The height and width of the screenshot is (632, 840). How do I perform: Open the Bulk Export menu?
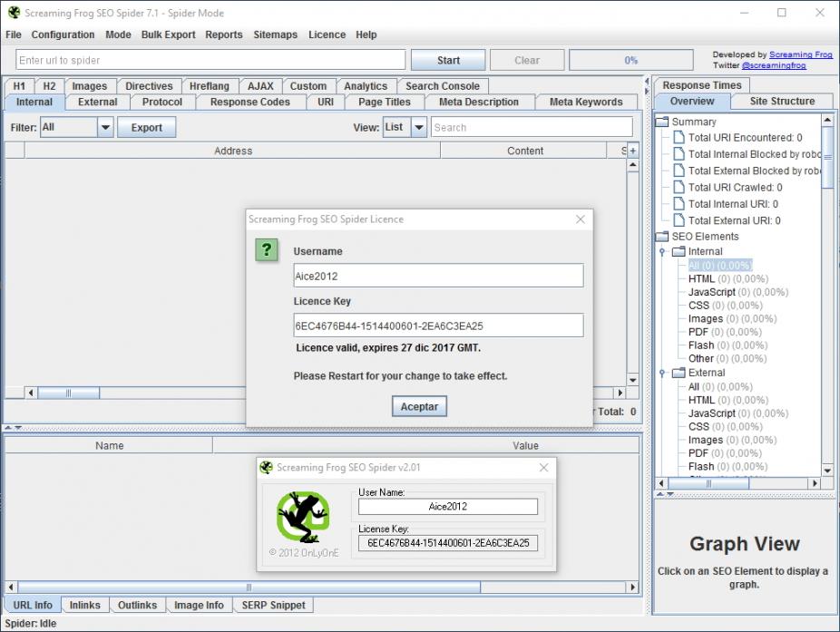pyautogui.click(x=168, y=34)
